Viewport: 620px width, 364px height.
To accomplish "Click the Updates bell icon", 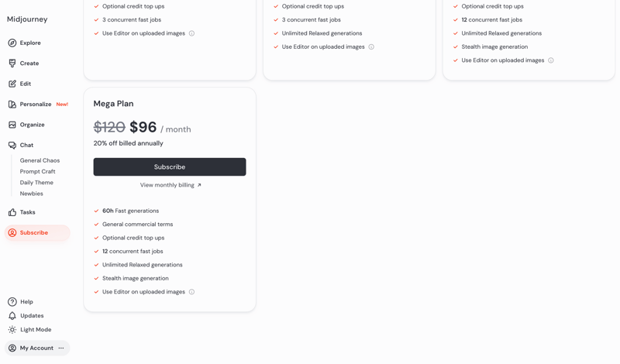I will (x=12, y=316).
